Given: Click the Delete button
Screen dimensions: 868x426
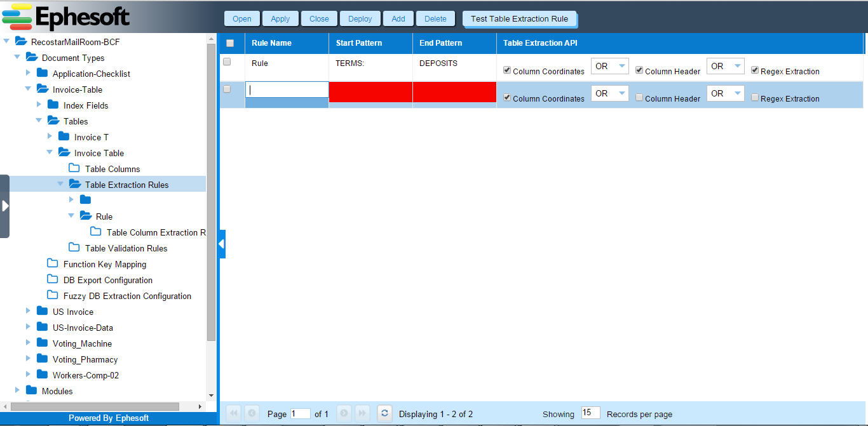Looking at the screenshot, I should (435, 18).
